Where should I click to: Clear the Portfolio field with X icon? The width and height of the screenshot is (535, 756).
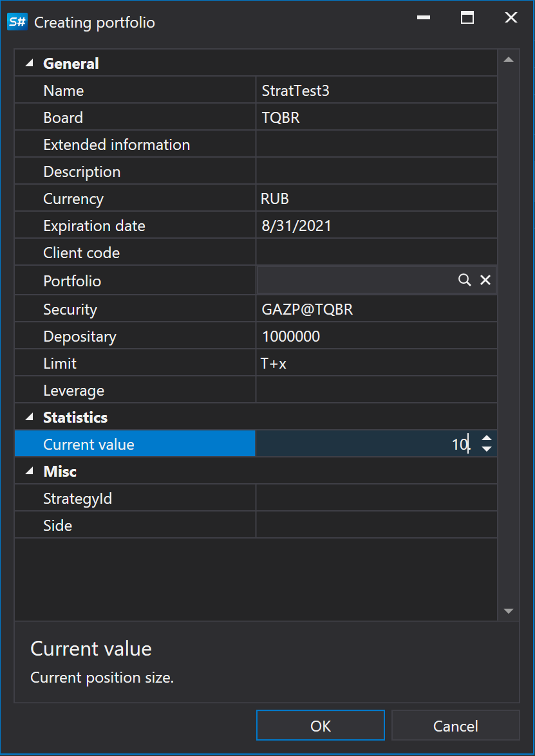(x=485, y=280)
